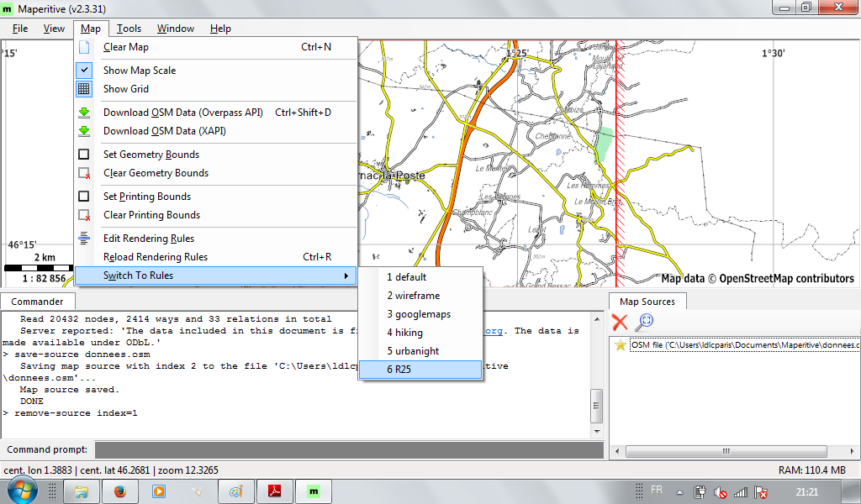Click the Commander vertical scrollbar thumb
Image resolution: width=861 pixels, height=504 pixels.
pyautogui.click(x=597, y=406)
